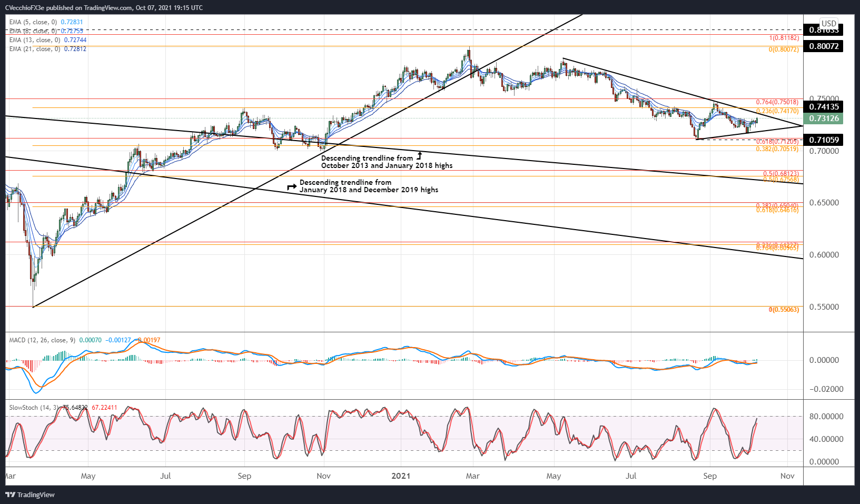
Task: Click the current price label 0.73126
Action: 824,118
